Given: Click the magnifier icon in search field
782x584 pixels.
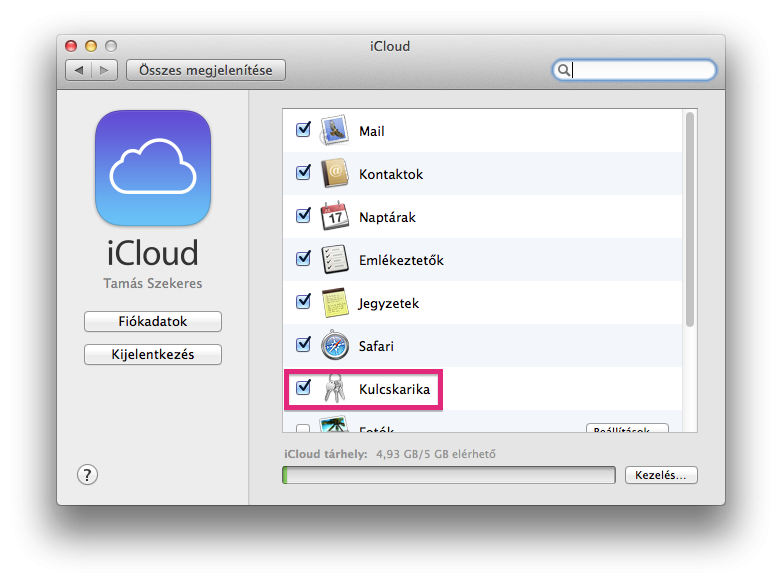Looking at the screenshot, I should point(563,70).
